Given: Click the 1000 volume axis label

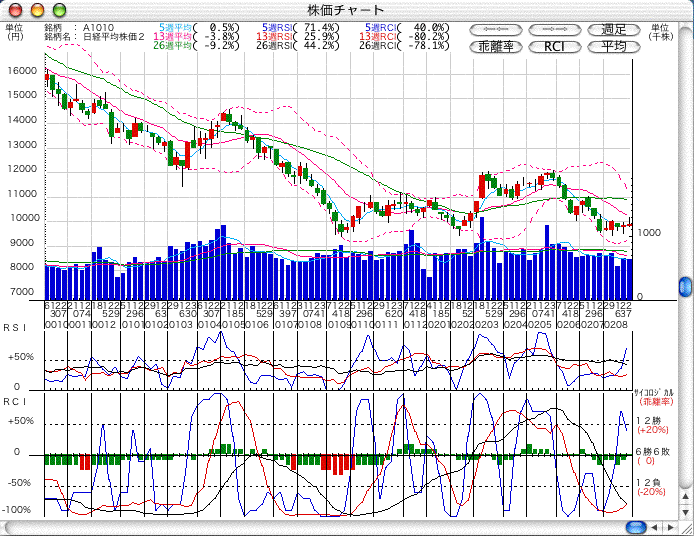Looking at the screenshot, I should click(x=649, y=233).
